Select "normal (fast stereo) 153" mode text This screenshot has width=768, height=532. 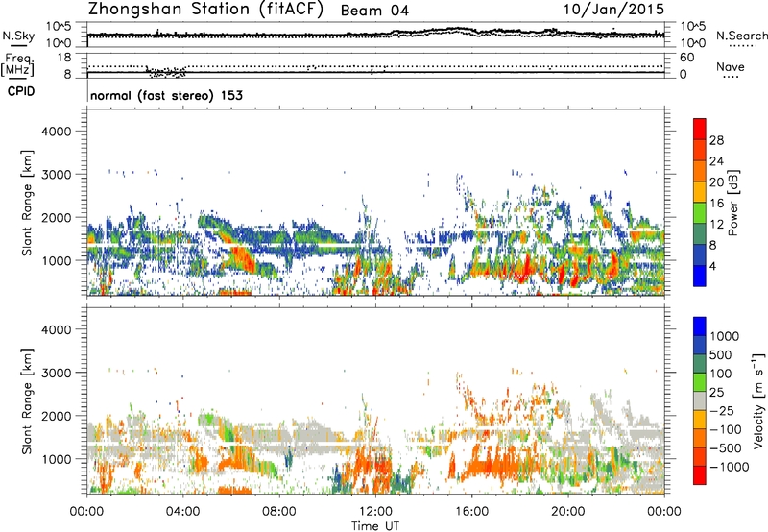click(x=166, y=95)
